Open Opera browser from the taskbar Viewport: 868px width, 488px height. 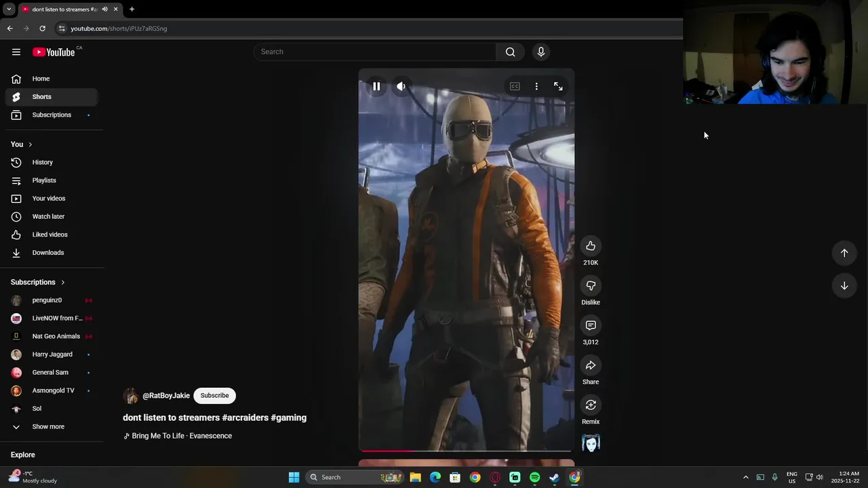pyautogui.click(x=495, y=477)
